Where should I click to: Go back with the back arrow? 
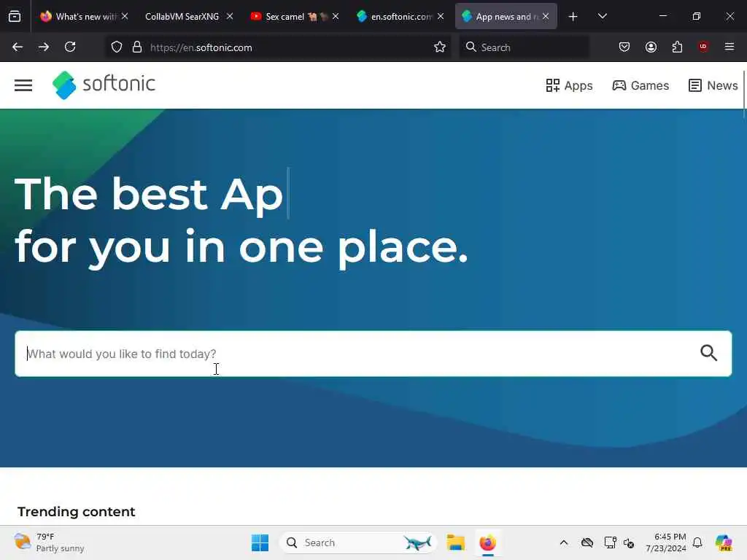coord(18,47)
